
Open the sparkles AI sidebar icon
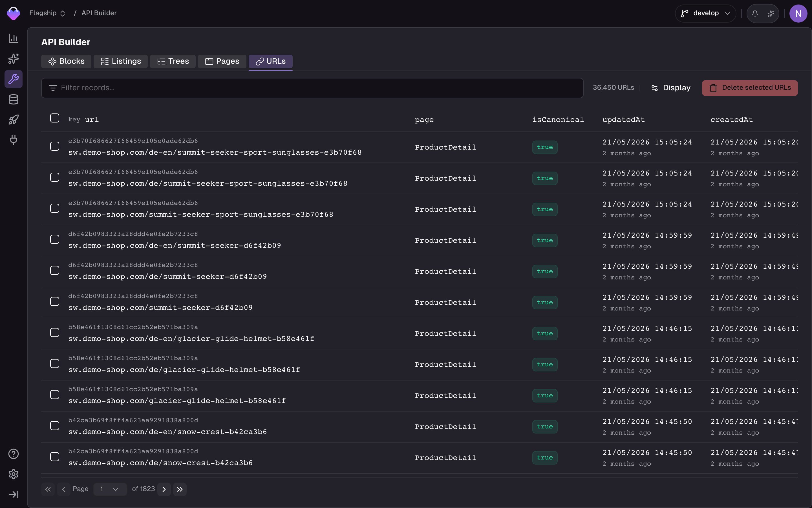point(14,59)
